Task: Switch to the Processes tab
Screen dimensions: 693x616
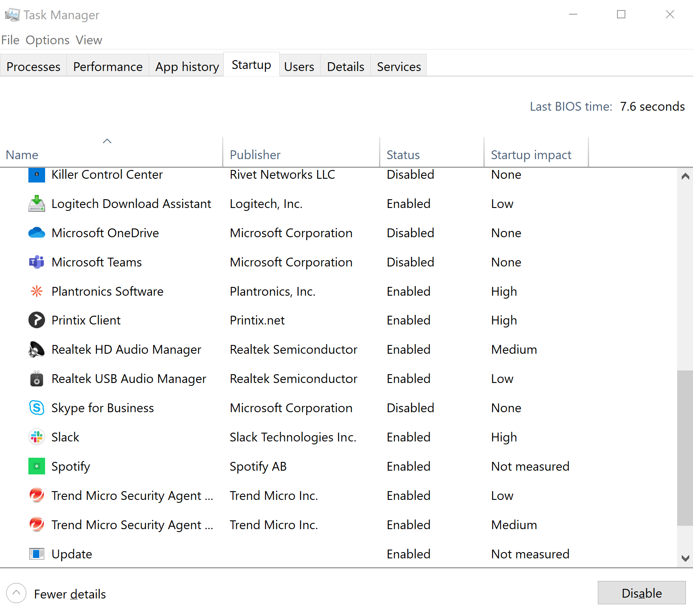Action: click(33, 66)
